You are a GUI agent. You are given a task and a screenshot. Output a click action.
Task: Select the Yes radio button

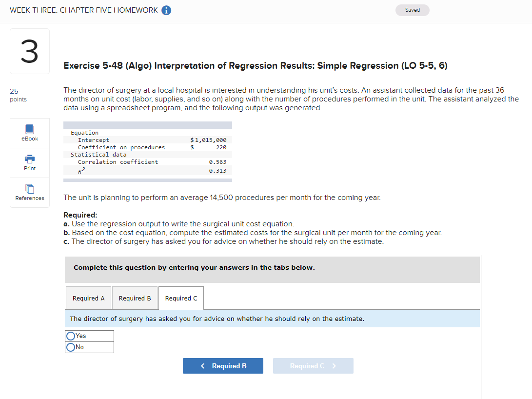point(71,336)
